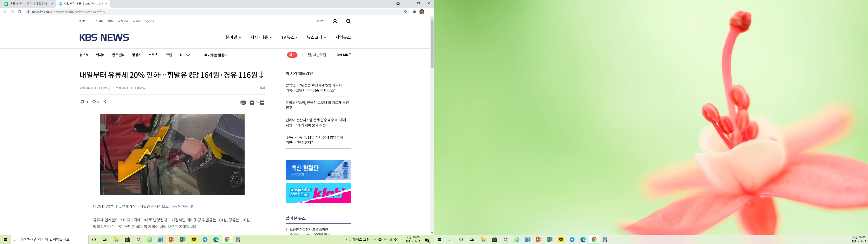This screenshot has height=244, width=868.
Task: Click the volume icon in system tray
Action: 396,240
